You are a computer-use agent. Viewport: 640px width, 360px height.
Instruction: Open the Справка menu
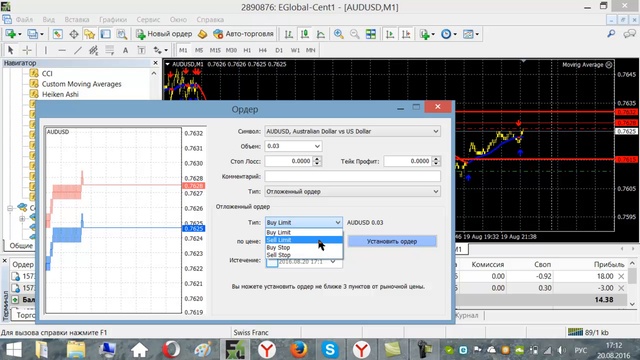[x=210, y=20]
